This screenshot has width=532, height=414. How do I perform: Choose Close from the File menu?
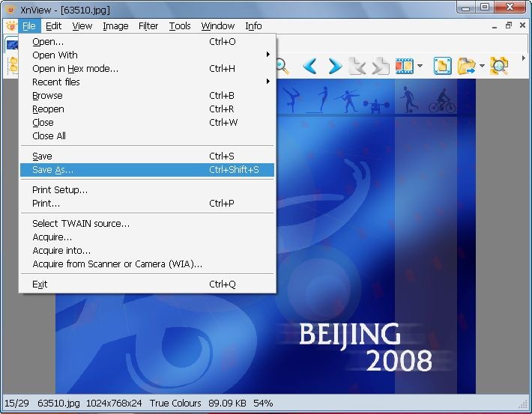click(x=147, y=122)
